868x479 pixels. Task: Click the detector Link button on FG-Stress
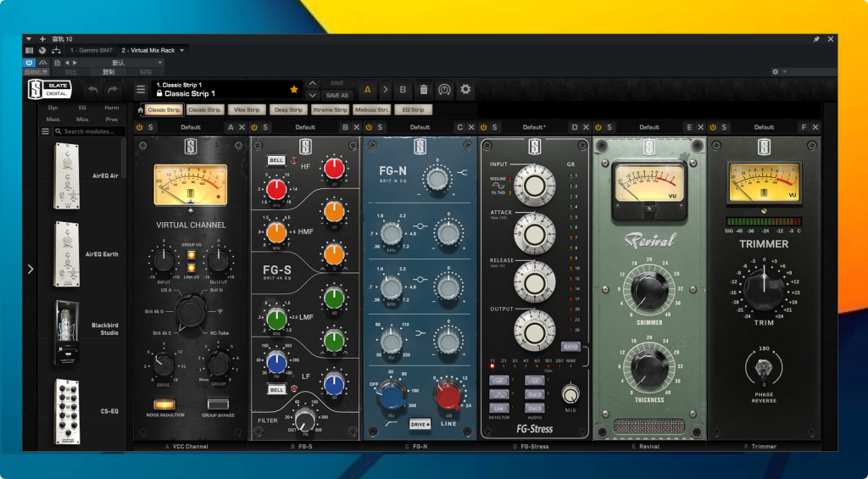tap(498, 408)
